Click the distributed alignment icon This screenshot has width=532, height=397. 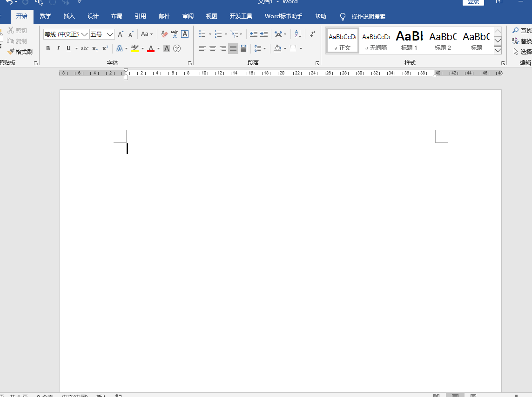(243, 48)
